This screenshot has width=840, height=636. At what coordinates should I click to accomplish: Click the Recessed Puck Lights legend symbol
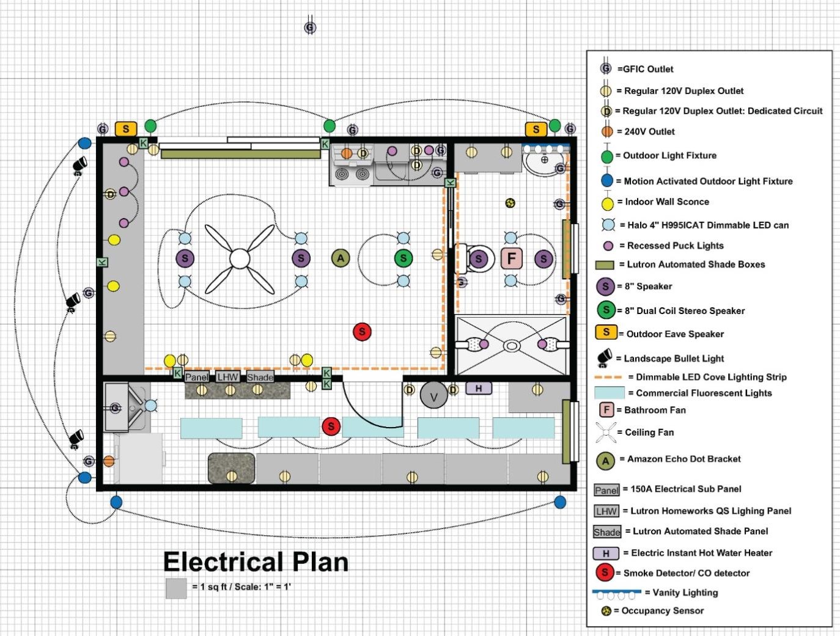point(608,246)
